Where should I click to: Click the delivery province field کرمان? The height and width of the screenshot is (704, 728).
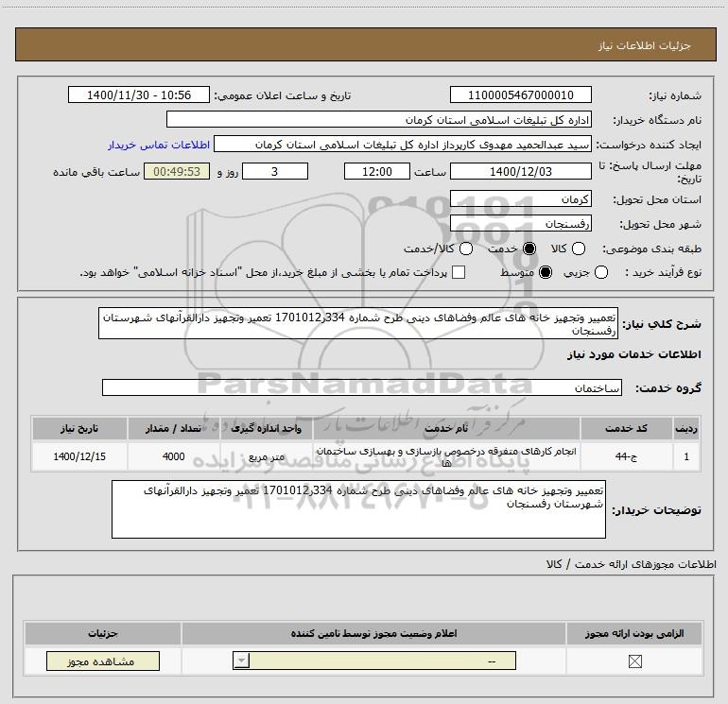[520, 198]
